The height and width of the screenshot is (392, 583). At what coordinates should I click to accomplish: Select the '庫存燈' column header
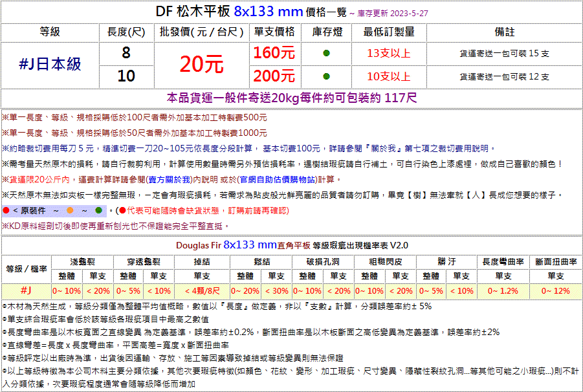(327, 32)
